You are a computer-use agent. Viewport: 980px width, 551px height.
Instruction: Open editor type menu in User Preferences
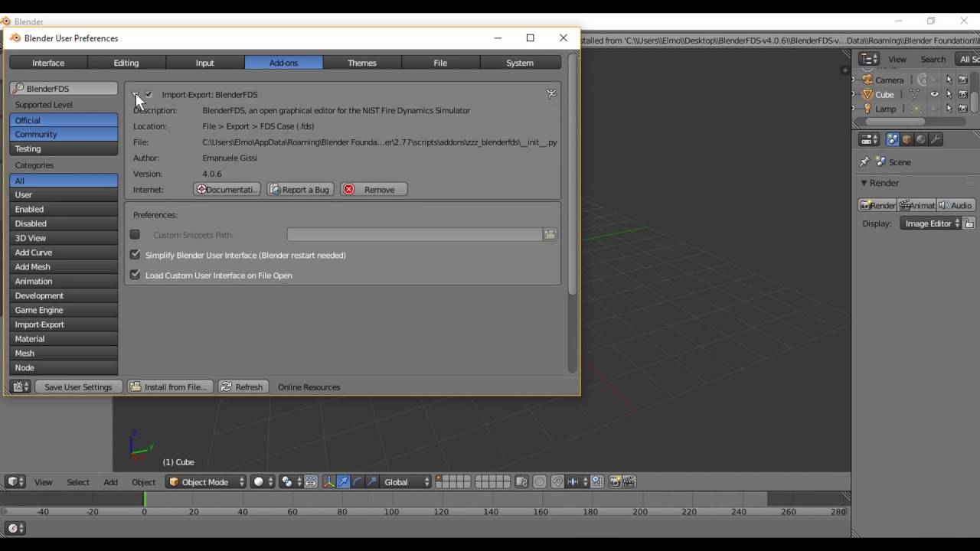coord(21,386)
